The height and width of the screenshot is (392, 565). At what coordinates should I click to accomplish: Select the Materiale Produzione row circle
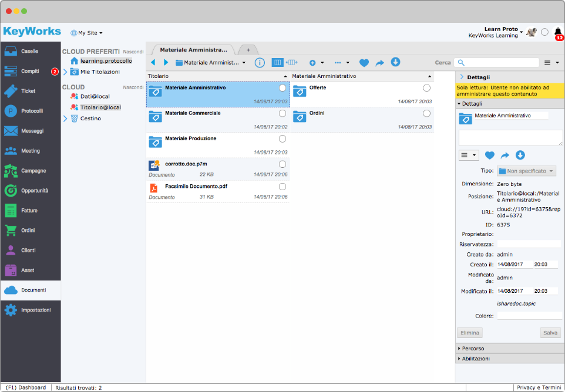pos(282,139)
